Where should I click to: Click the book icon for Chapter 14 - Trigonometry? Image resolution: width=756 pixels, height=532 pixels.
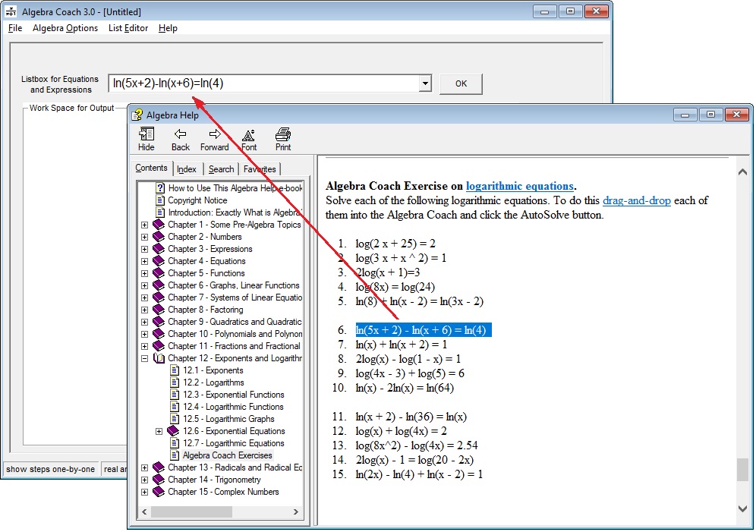pyautogui.click(x=159, y=480)
